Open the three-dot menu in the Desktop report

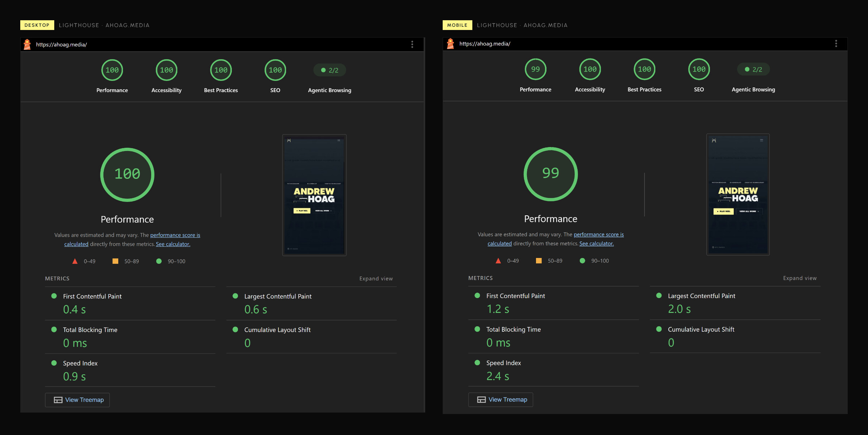[x=412, y=44]
